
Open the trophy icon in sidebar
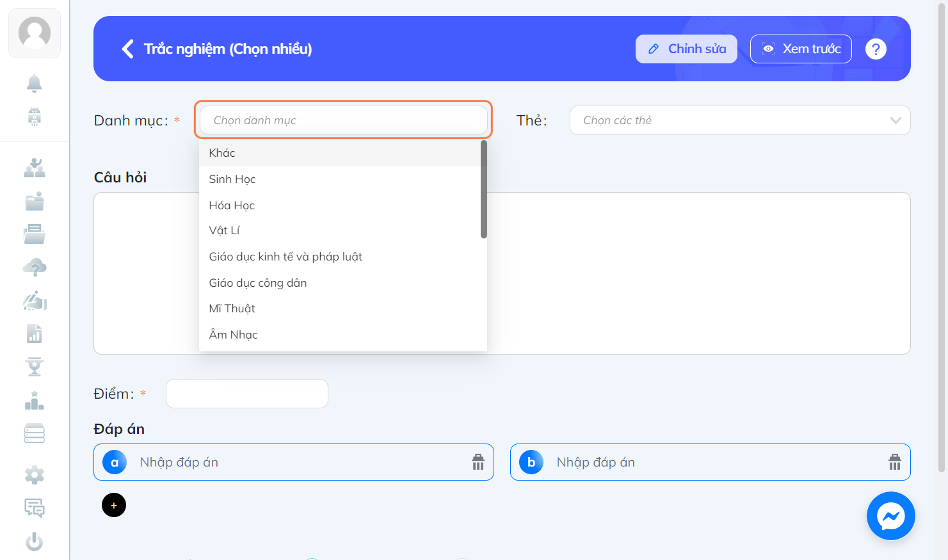(x=35, y=367)
